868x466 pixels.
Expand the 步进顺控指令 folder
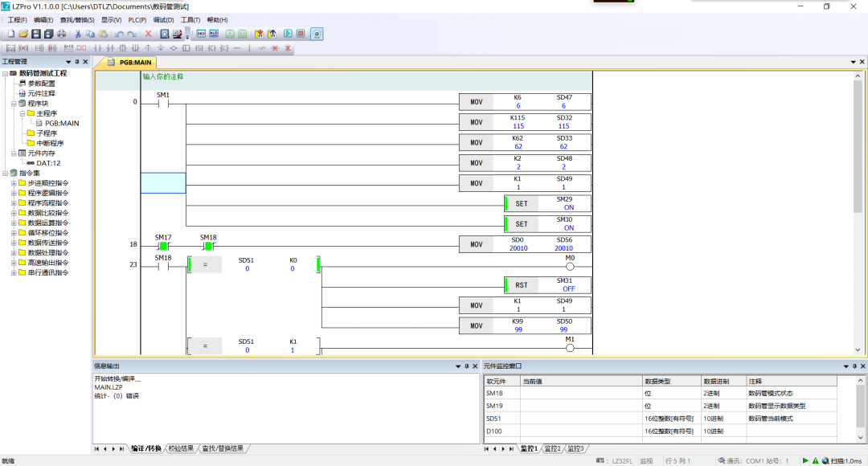(14, 182)
